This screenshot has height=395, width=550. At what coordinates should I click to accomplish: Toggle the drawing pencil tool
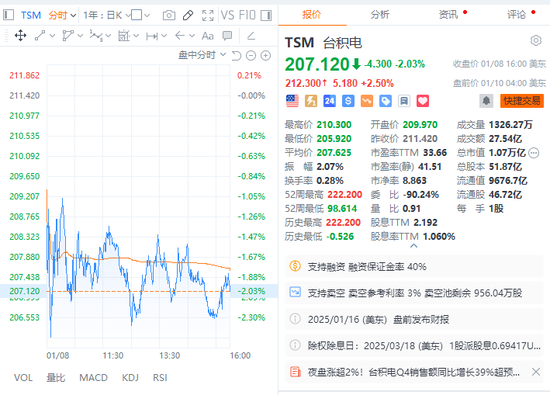(188, 15)
